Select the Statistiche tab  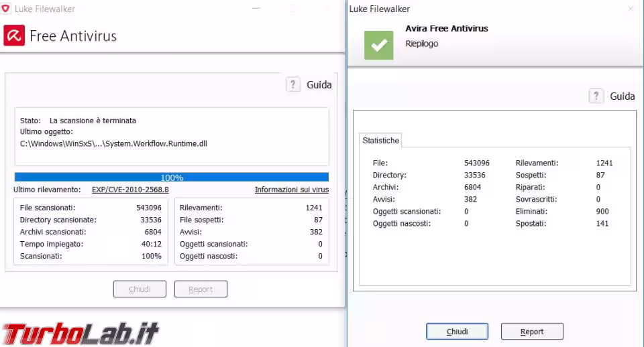coord(381,141)
